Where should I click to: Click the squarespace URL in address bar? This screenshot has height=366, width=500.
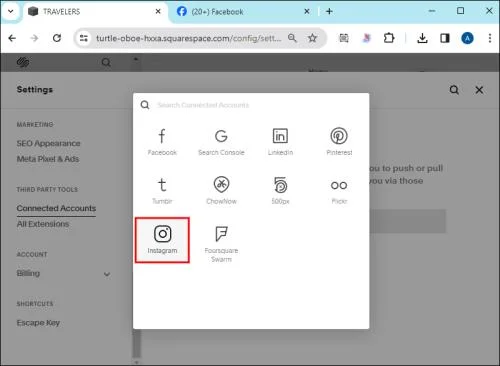pyautogui.click(x=189, y=38)
